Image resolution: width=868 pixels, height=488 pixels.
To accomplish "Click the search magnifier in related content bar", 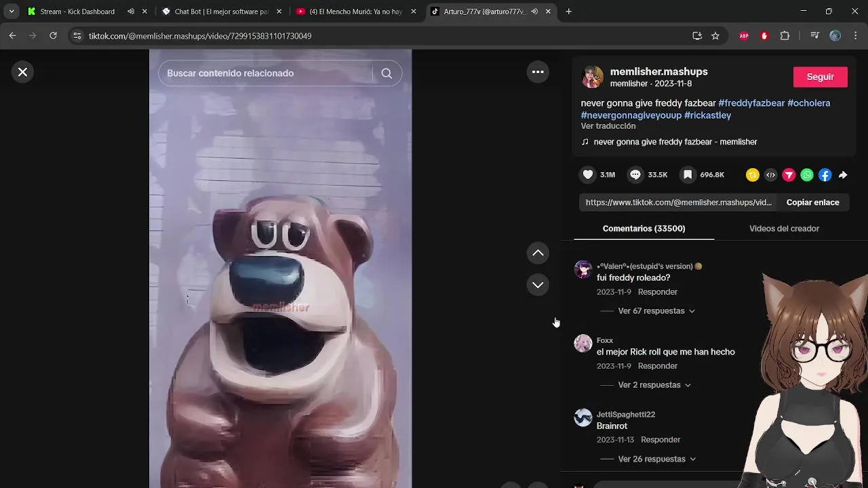I will 387,73.
